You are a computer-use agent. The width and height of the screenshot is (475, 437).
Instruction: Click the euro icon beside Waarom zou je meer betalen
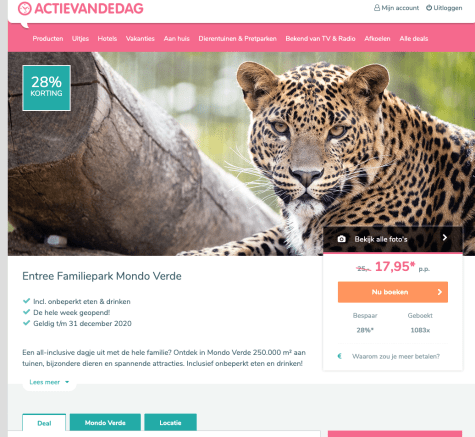coord(340,356)
